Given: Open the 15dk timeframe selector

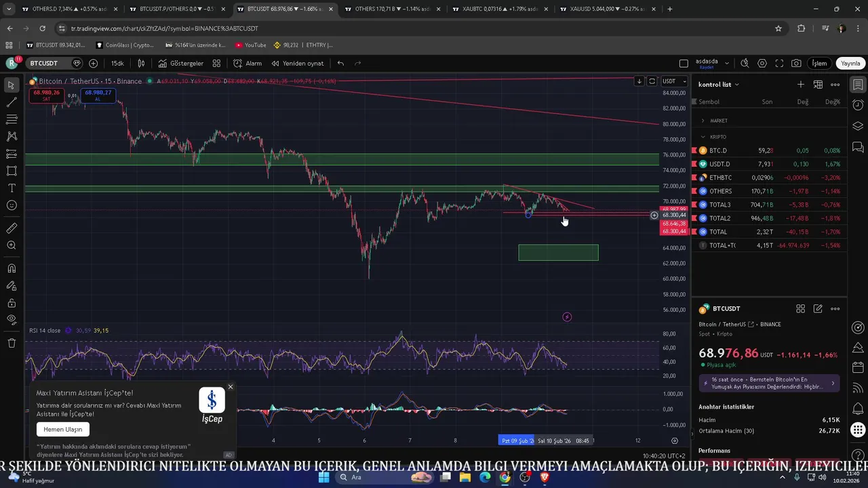Looking at the screenshot, I should tap(117, 63).
